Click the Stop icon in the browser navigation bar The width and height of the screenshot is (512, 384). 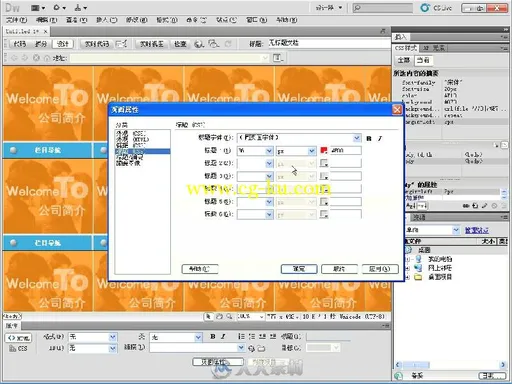click(x=36, y=58)
